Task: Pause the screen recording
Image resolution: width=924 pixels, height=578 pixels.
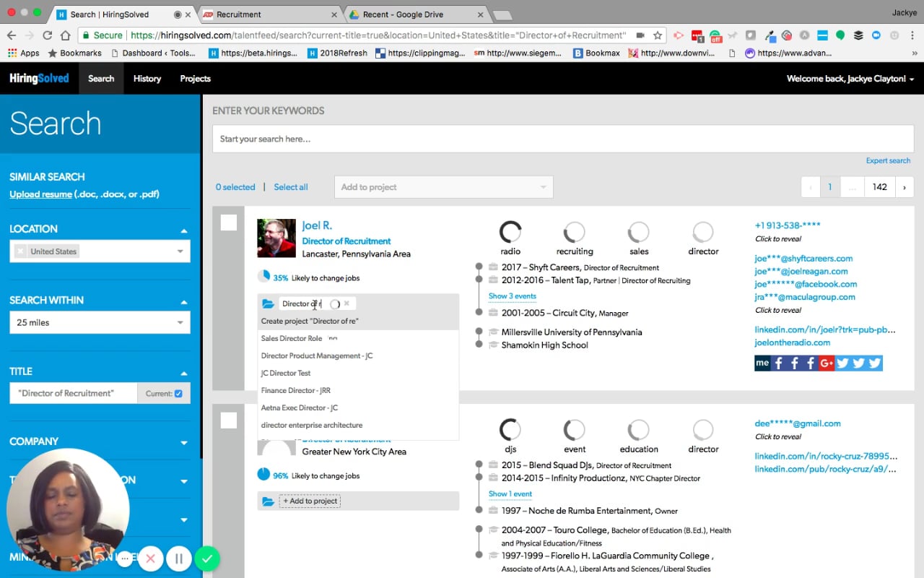Action: point(178,558)
